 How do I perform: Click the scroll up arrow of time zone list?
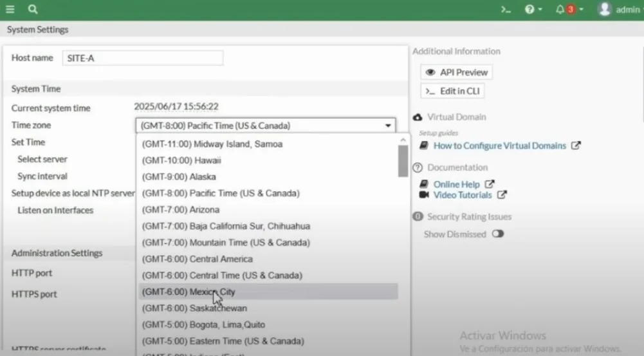pos(403,140)
